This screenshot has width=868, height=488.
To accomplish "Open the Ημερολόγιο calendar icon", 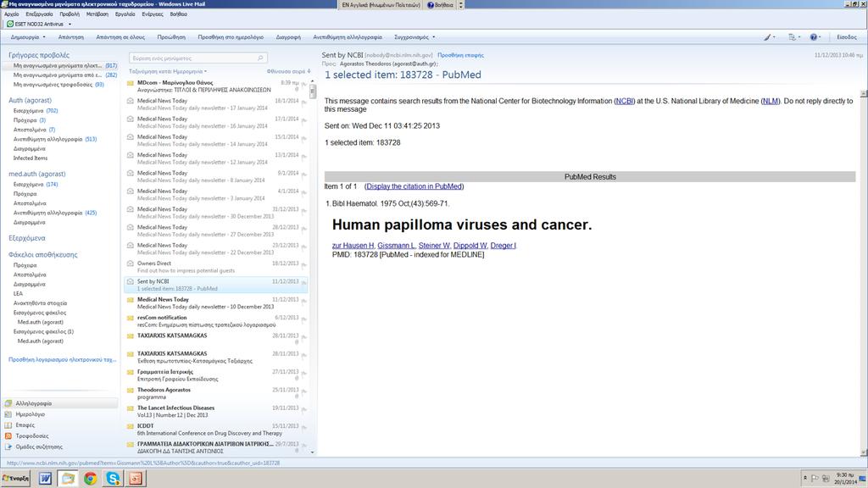I will (x=8, y=414).
